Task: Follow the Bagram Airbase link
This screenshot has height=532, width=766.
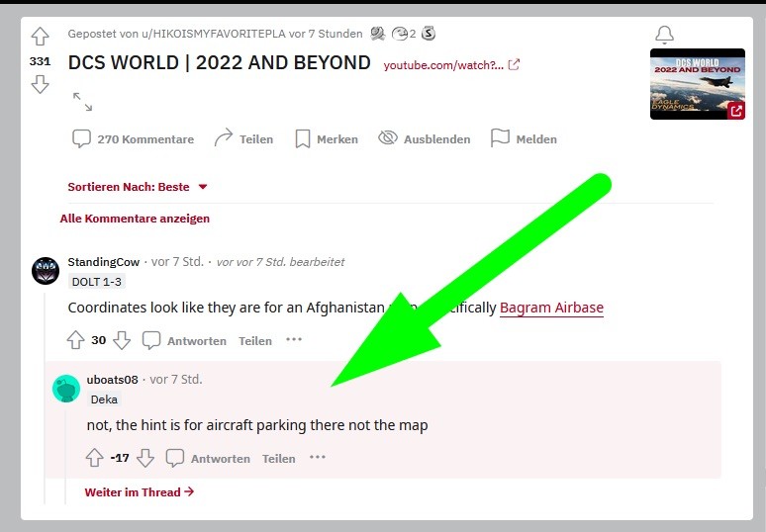Action: tap(551, 308)
